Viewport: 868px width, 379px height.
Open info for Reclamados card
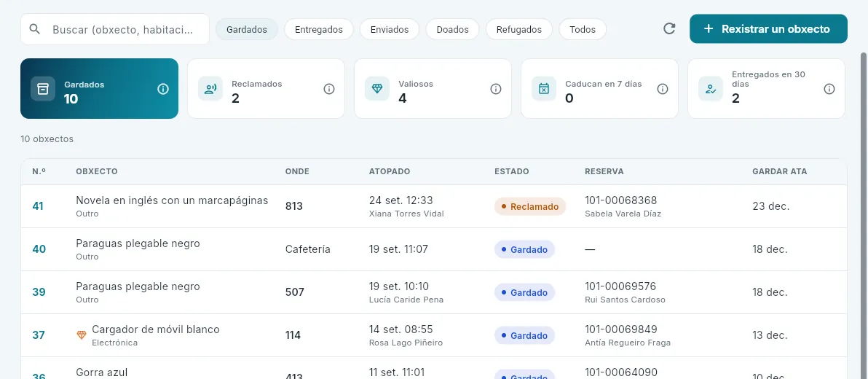point(329,89)
